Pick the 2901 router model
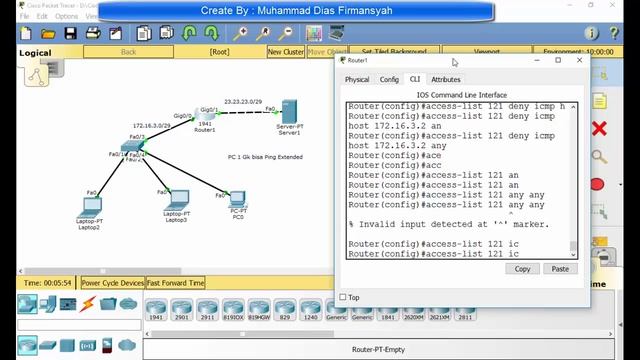 [x=182, y=310]
